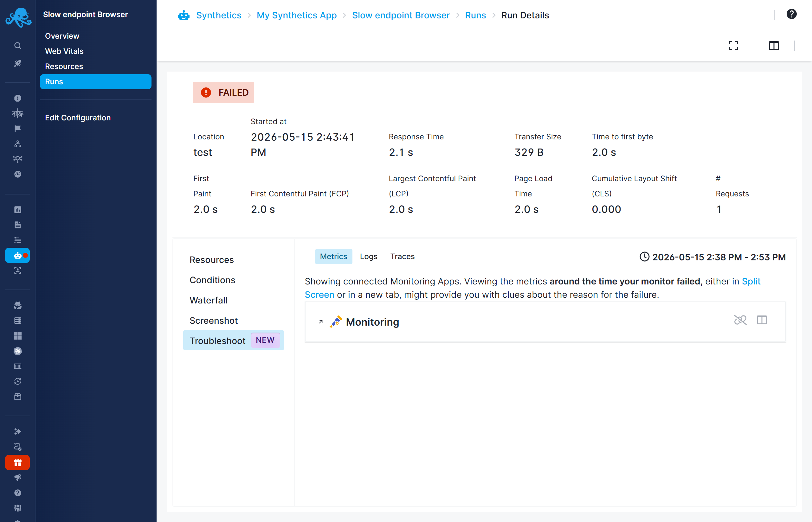Open Monitoring app external arrow

[321, 322]
